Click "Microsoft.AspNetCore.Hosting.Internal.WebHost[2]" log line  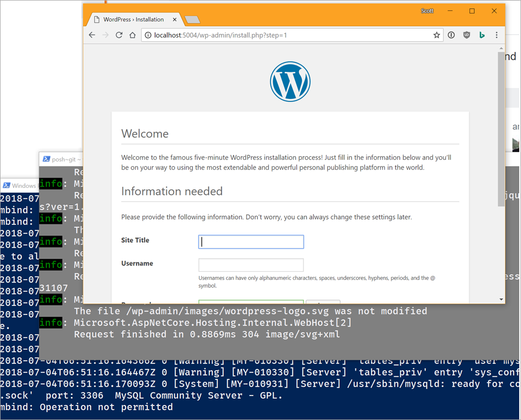[212, 323]
